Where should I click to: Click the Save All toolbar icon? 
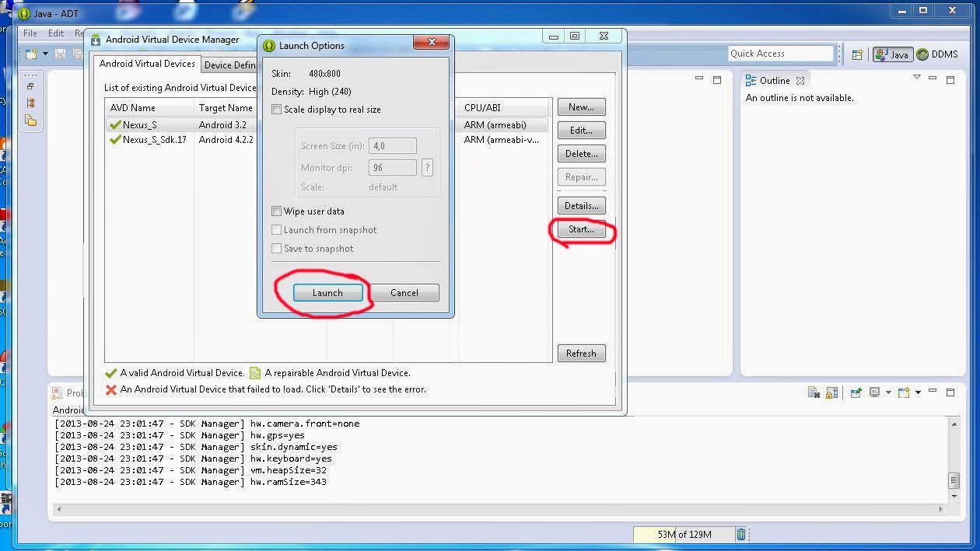[78, 53]
